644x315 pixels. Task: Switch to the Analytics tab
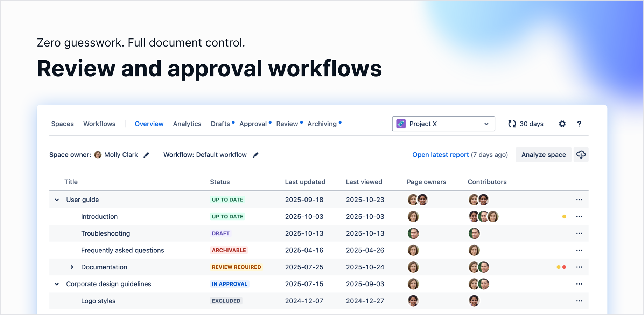(187, 124)
